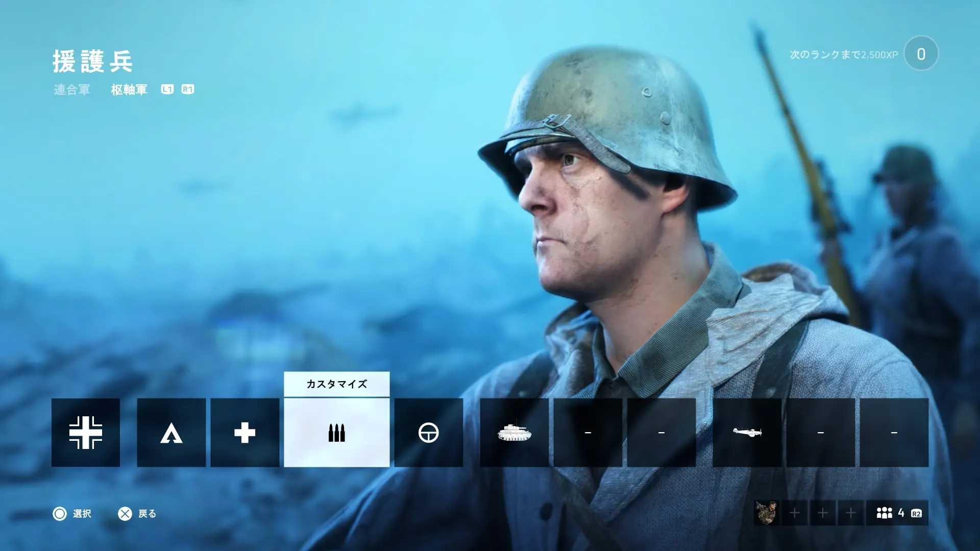Choose the Assault class arrow icon
The image size is (980, 551).
pos(171,433)
